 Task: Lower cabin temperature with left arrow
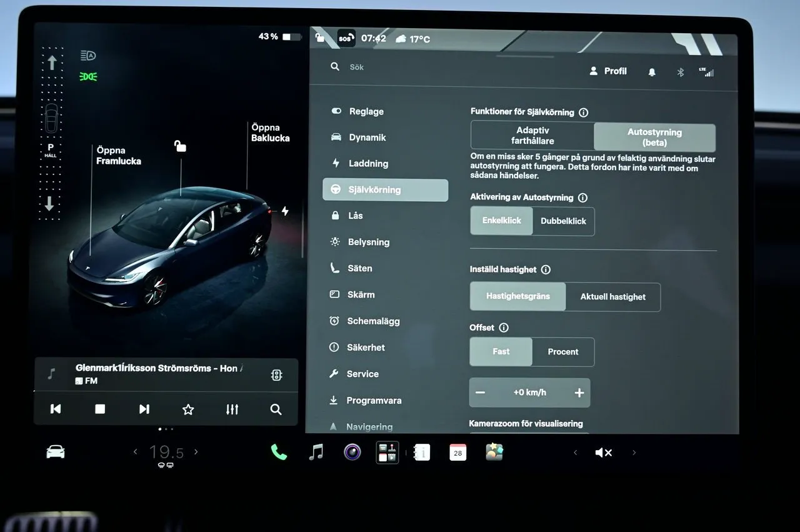(135, 451)
